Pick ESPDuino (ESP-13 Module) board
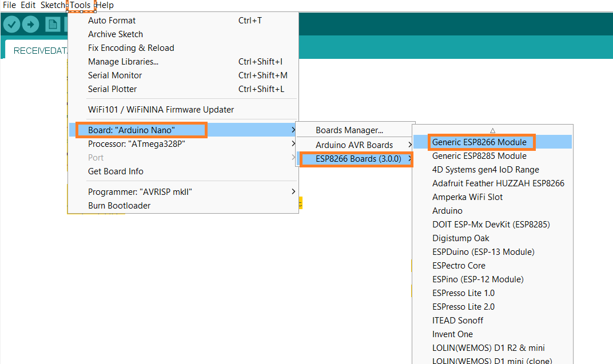 click(x=492, y=251)
